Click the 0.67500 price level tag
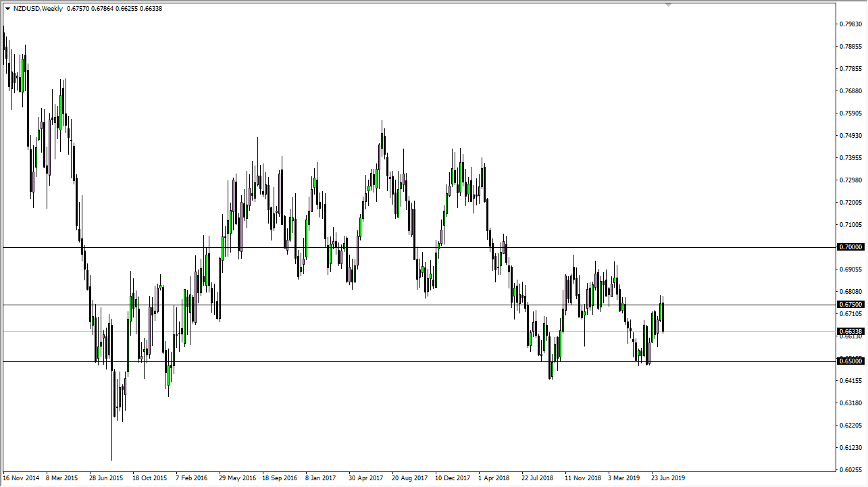Viewport: 868px width, 487px height. click(850, 304)
